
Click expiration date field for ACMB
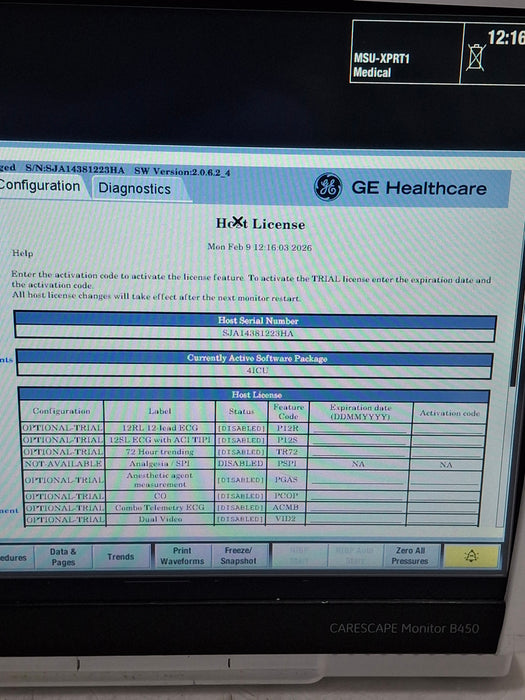point(356,508)
